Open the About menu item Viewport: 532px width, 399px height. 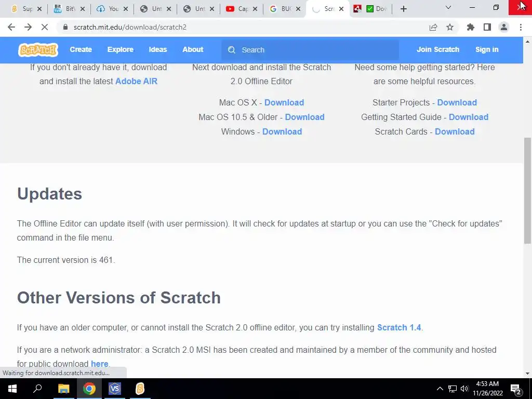tap(193, 49)
